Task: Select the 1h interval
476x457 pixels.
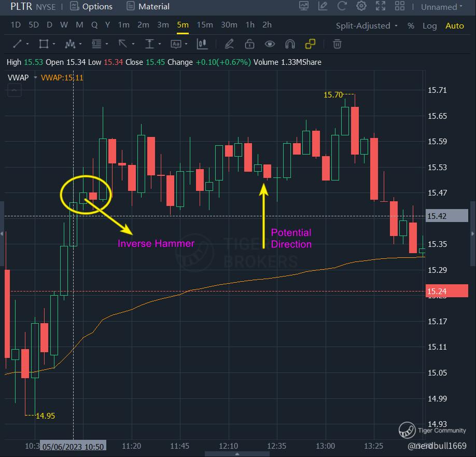Action: coord(250,25)
